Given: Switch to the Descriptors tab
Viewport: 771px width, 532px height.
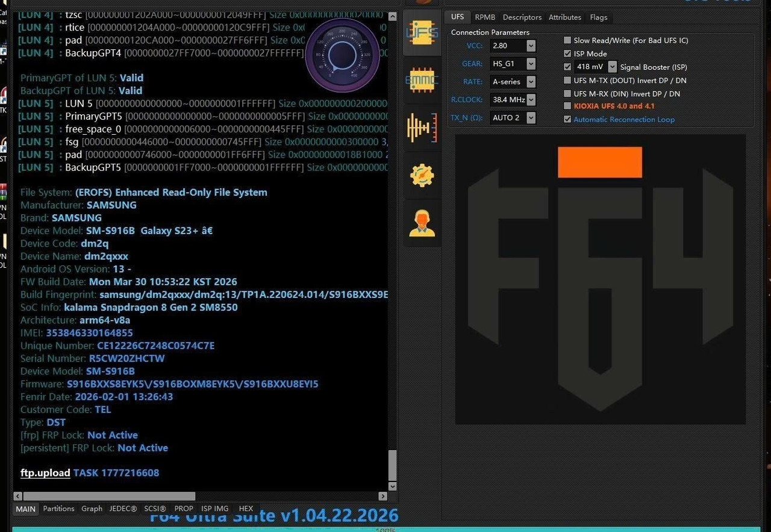Looking at the screenshot, I should click(522, 17).
